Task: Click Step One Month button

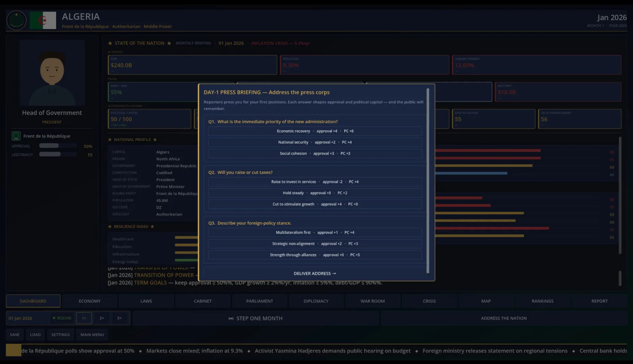Action: point(256,318)
